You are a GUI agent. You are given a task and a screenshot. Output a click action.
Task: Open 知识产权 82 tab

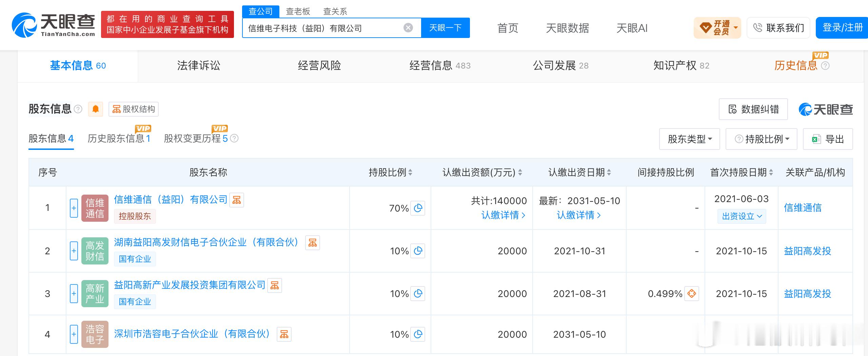click(682, 65)
